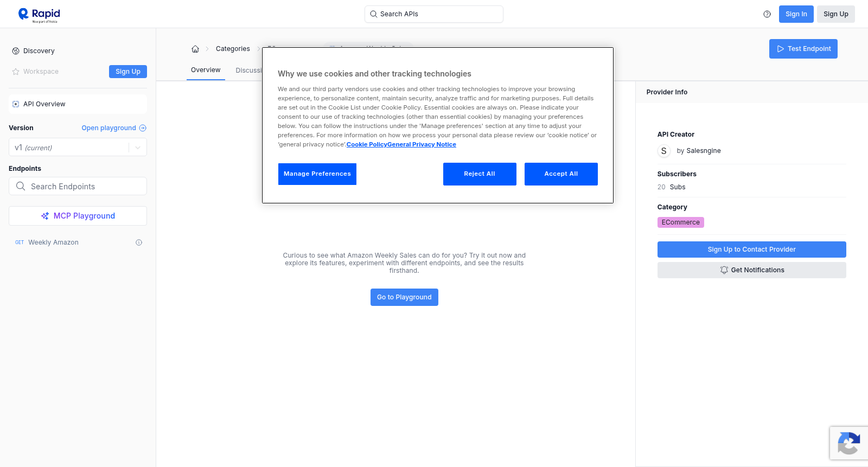
Task: Click Accept All cookies
Action: tap(561, 174)
